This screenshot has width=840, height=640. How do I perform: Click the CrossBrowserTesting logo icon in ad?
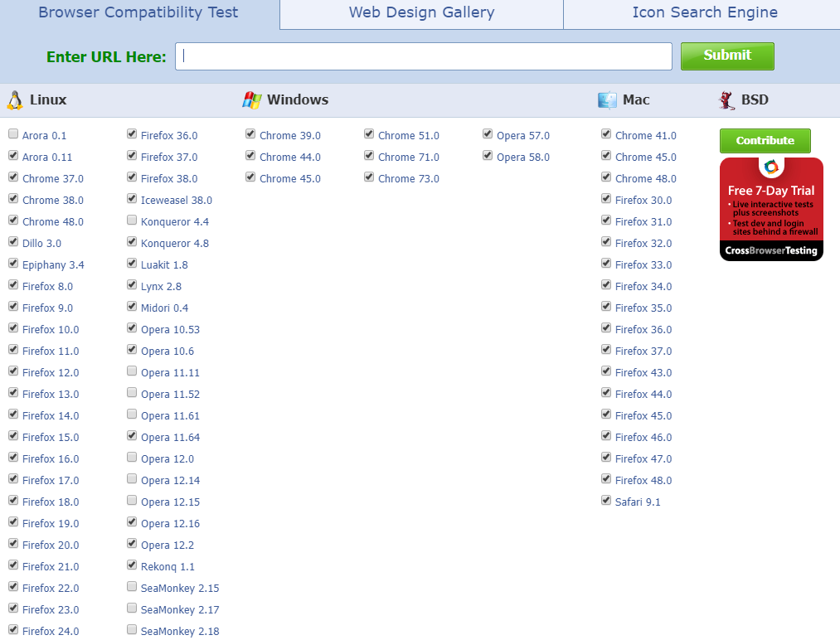(x=771, y=167)
